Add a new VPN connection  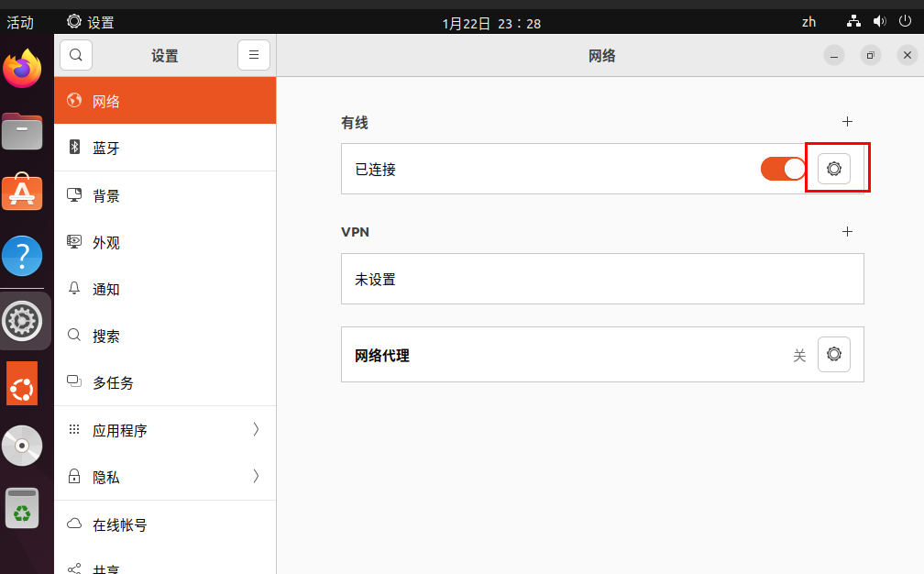click(847, 232)
